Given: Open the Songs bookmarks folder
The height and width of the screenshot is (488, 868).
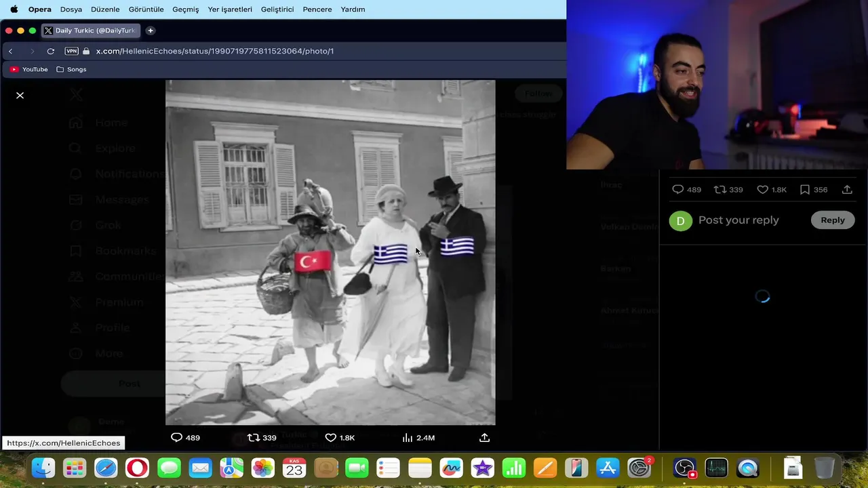Looking at the screenshot, I should (x=71, y=69).
